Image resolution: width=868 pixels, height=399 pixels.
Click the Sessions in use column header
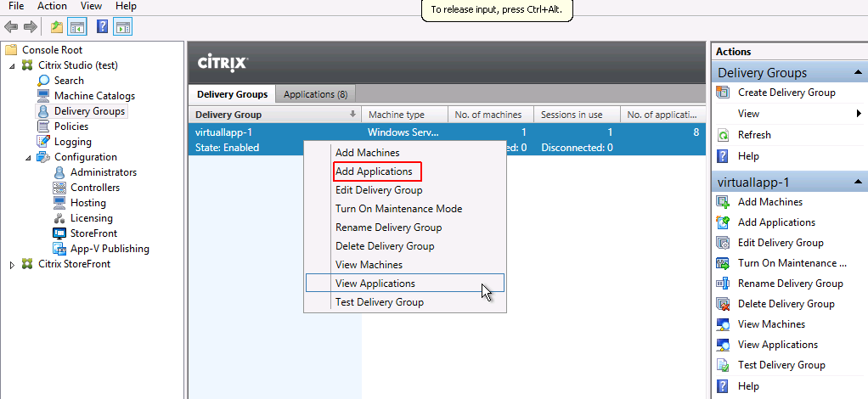(x=577, y=115)
